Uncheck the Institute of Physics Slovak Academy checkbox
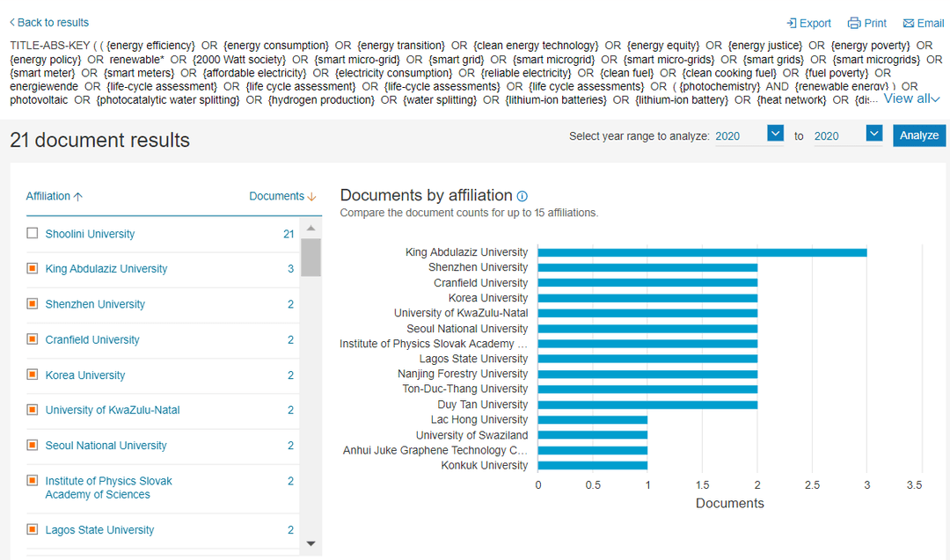The height and width of the screenshot is (560, 950). point(33,481)
